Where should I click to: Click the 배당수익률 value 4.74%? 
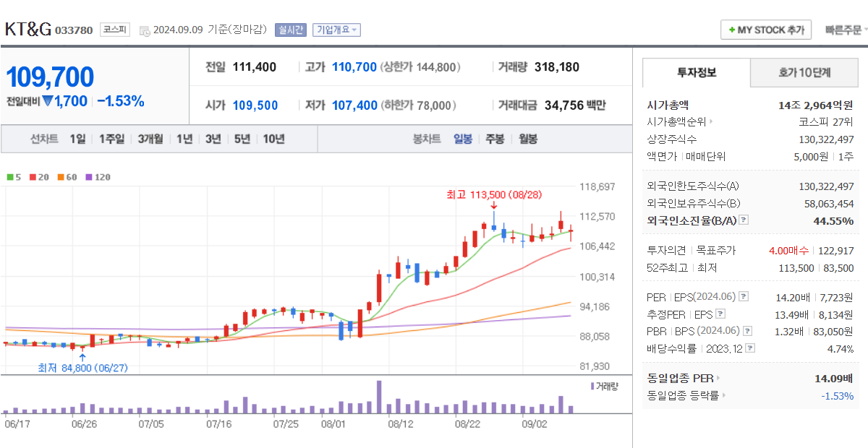(840, 348)
